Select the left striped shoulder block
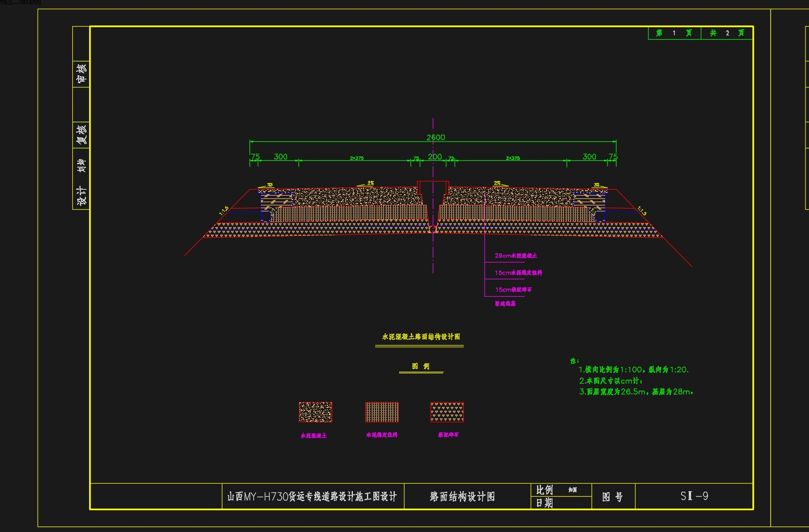The height and width of the screenshot is (532, 809). point(276,201)
